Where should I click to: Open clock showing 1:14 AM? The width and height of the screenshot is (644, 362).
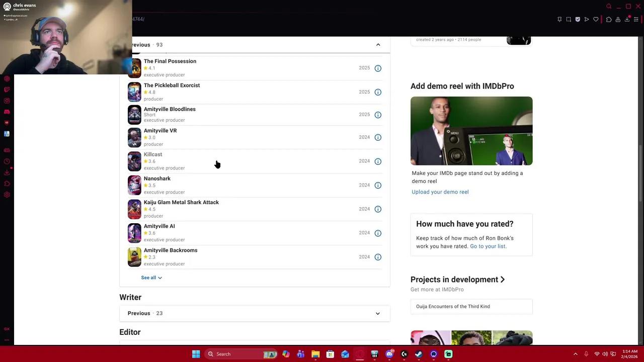click(x=629, y=354)
